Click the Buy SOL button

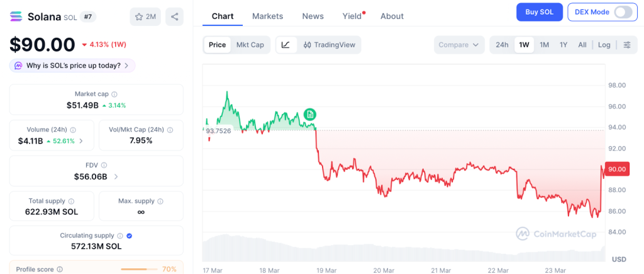[539, 12]
